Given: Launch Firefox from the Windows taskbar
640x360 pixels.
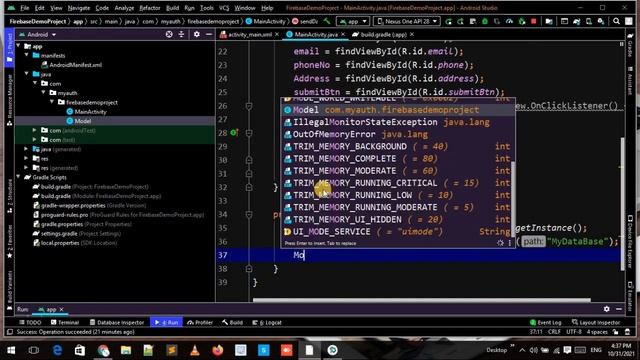Looking at the screenshot, I should point(218,350).
